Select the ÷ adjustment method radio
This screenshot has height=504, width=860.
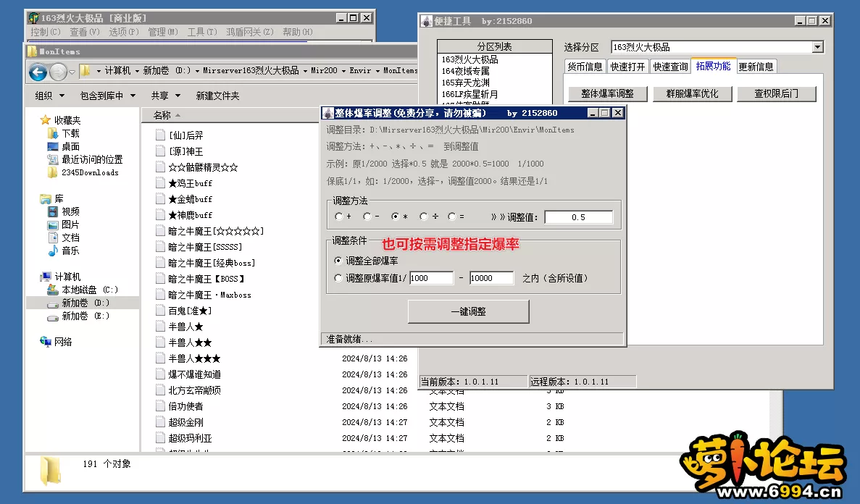(423, 217)
